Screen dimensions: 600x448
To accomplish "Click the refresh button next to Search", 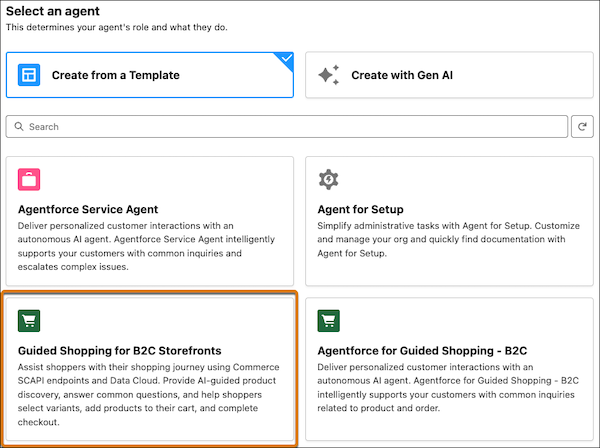I will coord(582,127).
